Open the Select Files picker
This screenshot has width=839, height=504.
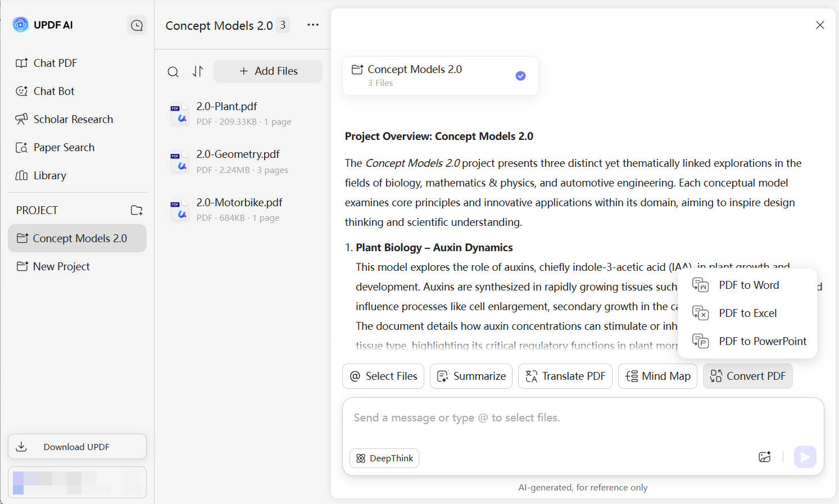384,376
